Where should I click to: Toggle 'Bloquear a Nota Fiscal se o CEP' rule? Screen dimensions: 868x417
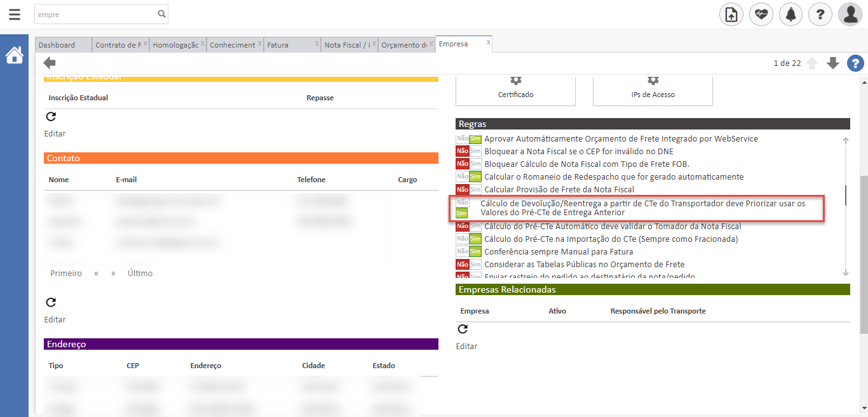pyautogui.click(x=468, y=152)
